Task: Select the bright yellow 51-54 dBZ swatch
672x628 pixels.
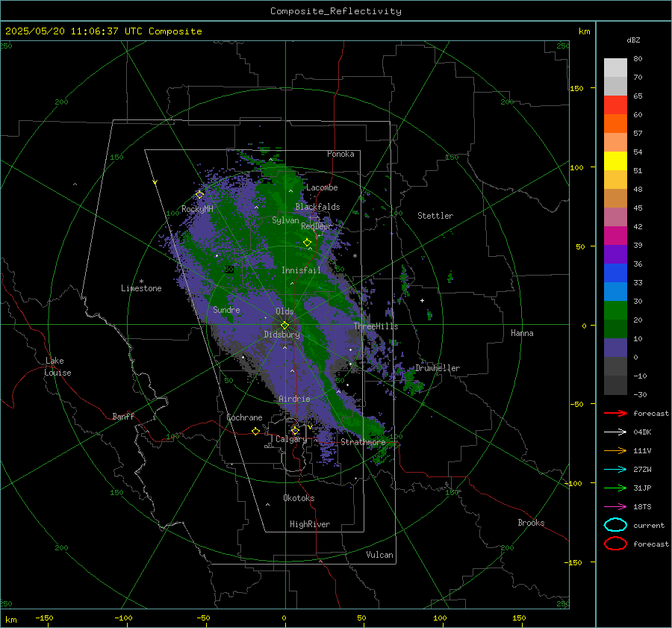Action: pos(615,161)
